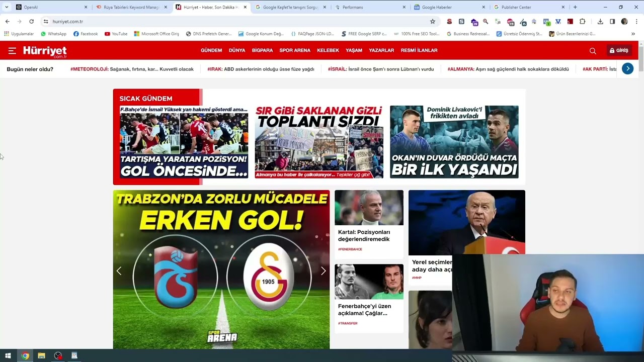Open the 'TOPLANTI SIZDI' news thumbnail
644x362 pixels.
tap(319, 142)
